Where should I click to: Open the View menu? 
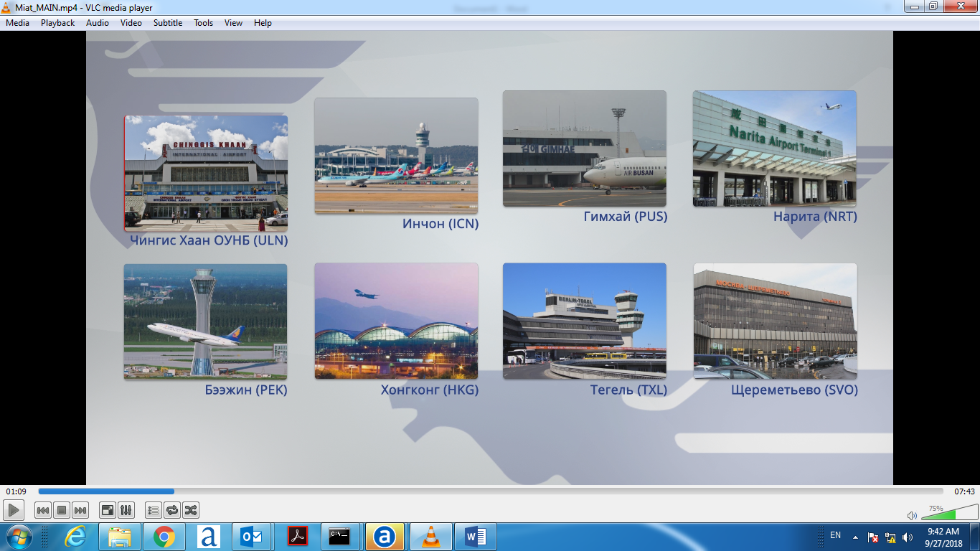233,23
